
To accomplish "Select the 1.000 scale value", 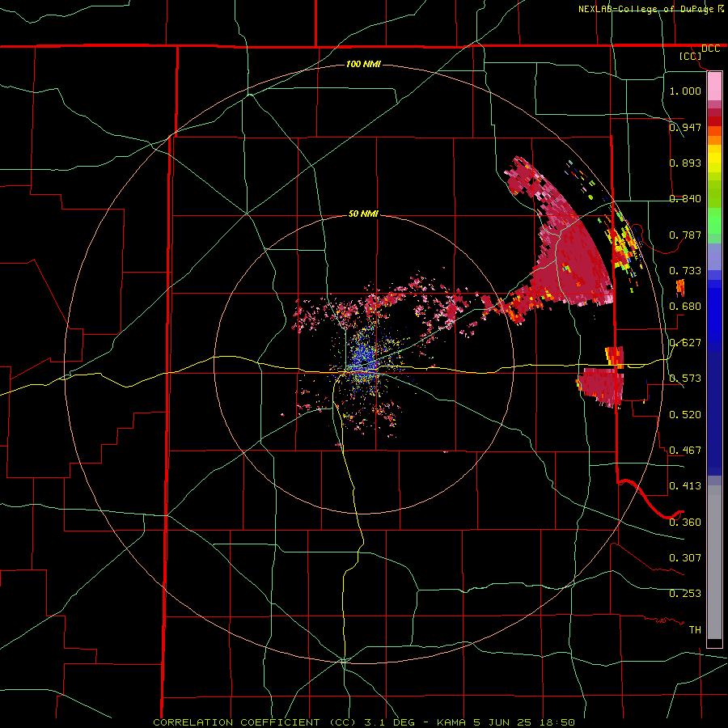I will [x=685, y=91].
